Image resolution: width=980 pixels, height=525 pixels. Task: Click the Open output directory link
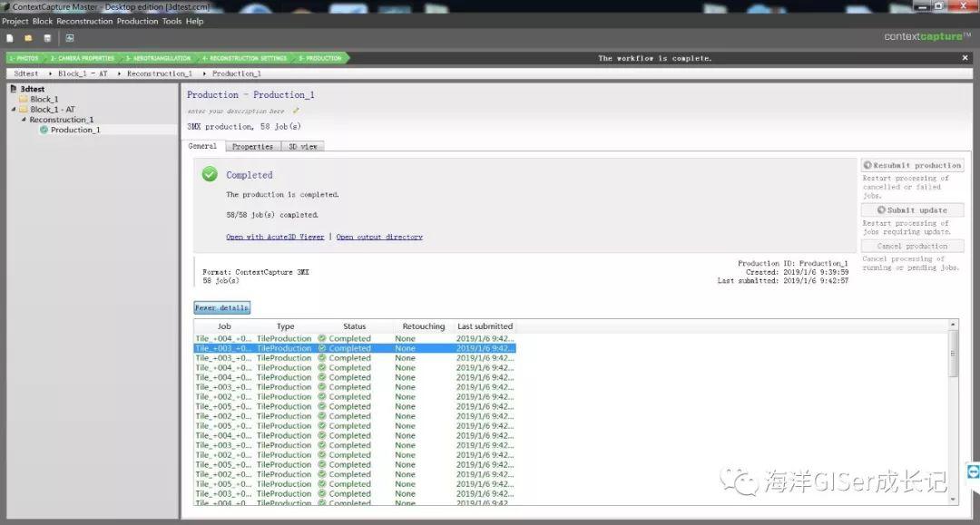(x=379, y=238)
